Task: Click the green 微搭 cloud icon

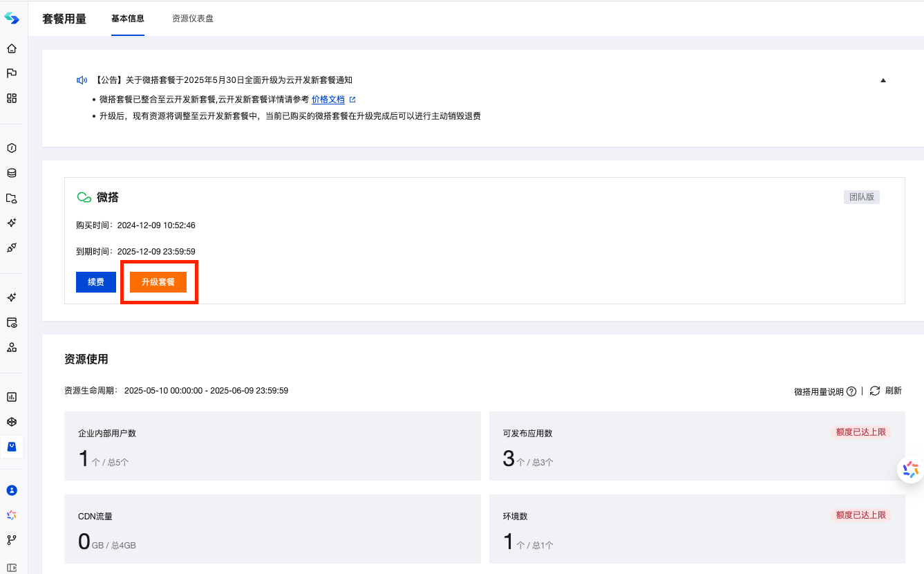Action: click(84, 198)
